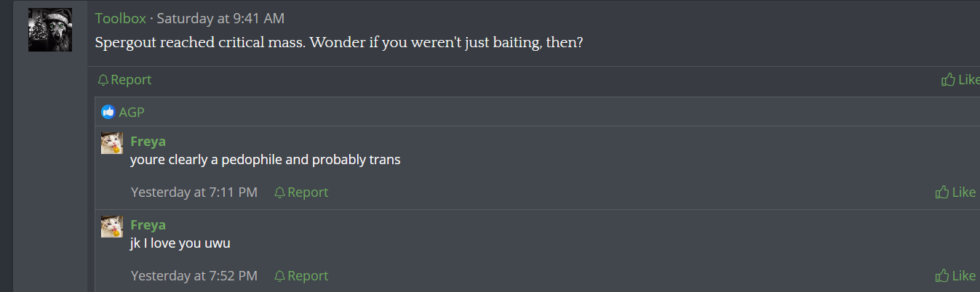Click the Freya username above 'jk I love you uwu'

pos(148,224)
